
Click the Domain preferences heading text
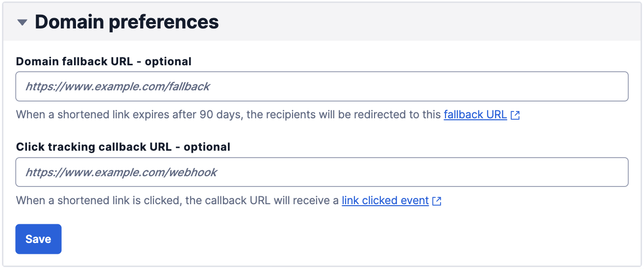126,22
